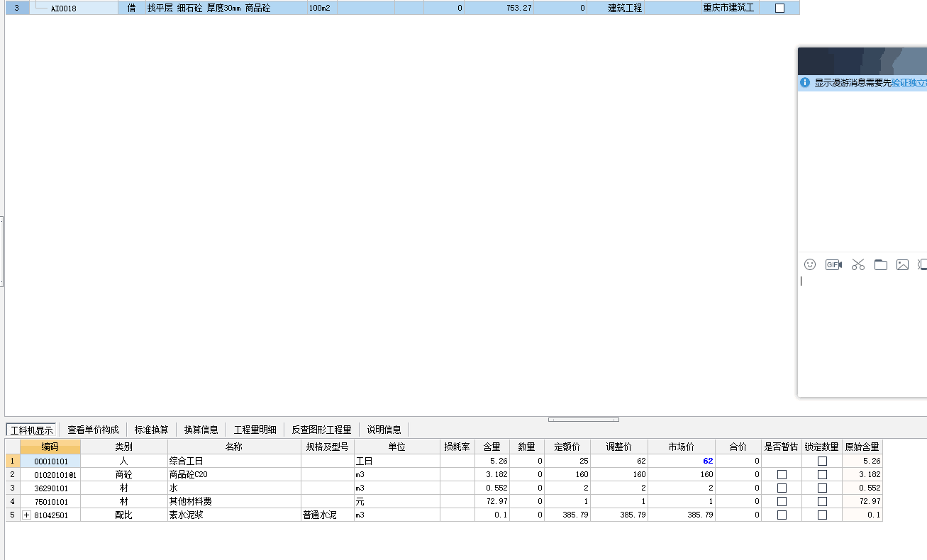Select code cell 00010101
This screenshot has height=560, width=927.
pyautogui.click(x=50, y=461)
